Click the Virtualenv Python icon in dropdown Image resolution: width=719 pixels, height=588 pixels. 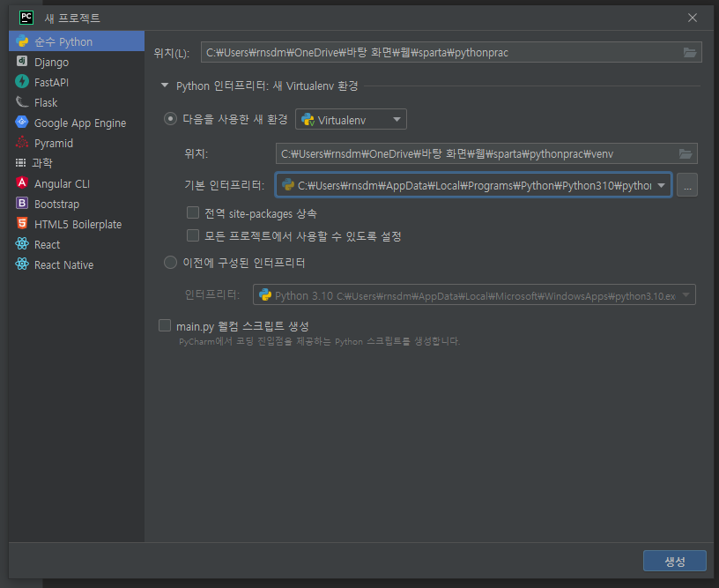pyautogui.click(x=308, y=120)
